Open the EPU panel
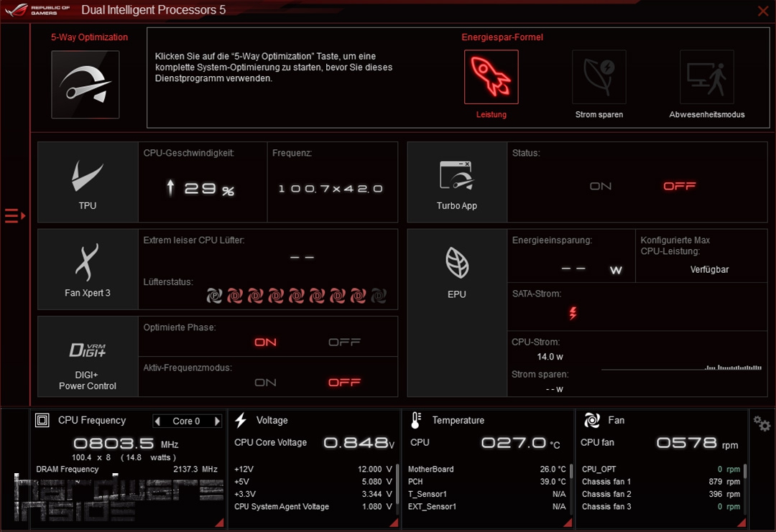This screenshot has height=532, width=776. pyautogui.click(x=457, y=313)
